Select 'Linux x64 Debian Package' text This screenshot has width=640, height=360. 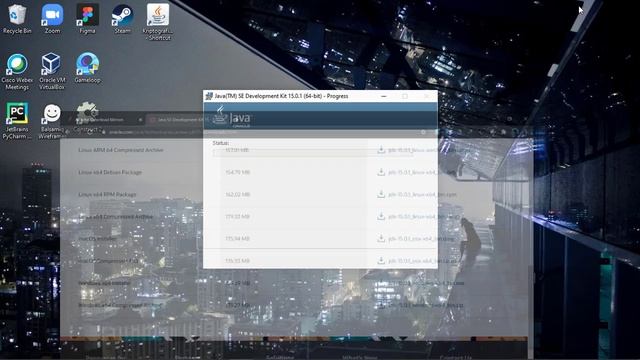click(110, 172)
